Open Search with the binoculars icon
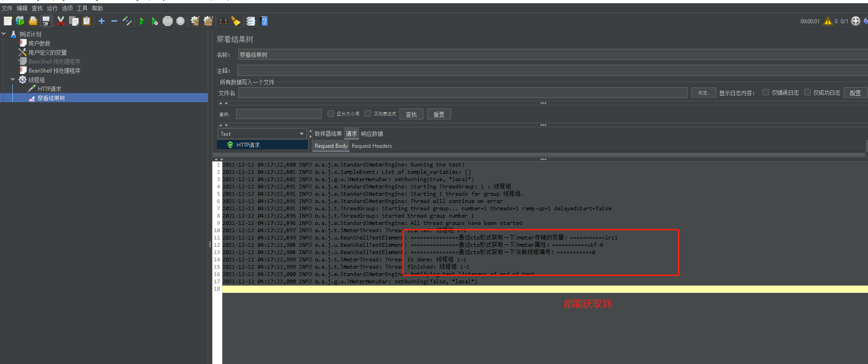Image resolution: width=868 pixels, height=364 pixels. point(223,21)
